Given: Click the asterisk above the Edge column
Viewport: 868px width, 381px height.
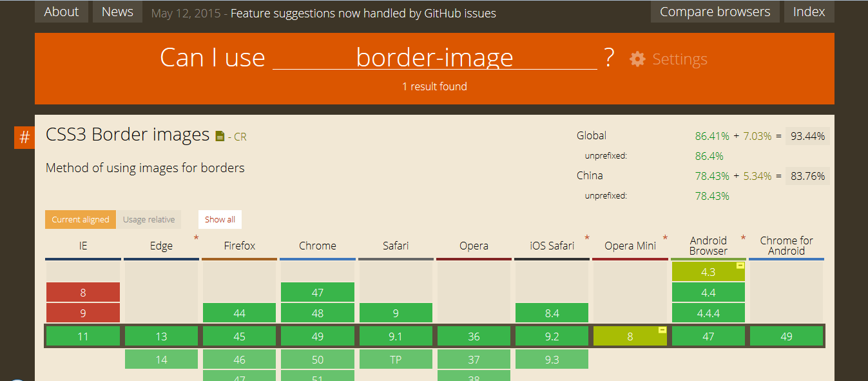Looking at the screenshot, I should pos(197,237).
